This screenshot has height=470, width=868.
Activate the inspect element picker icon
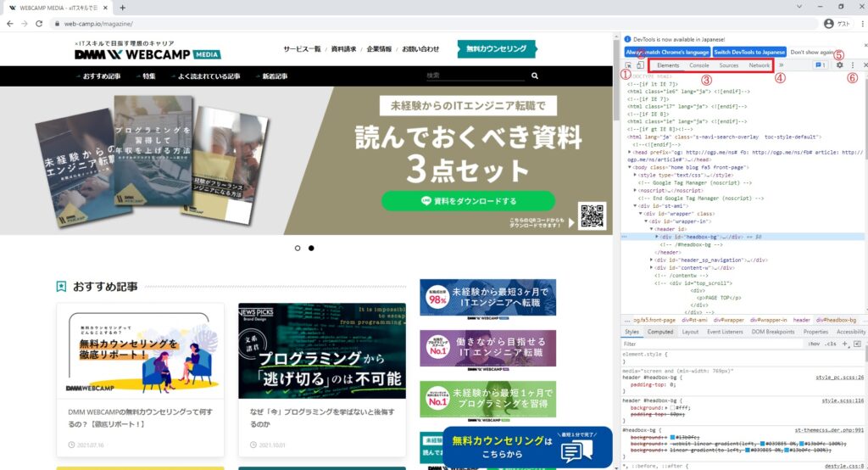pos(628,65)
